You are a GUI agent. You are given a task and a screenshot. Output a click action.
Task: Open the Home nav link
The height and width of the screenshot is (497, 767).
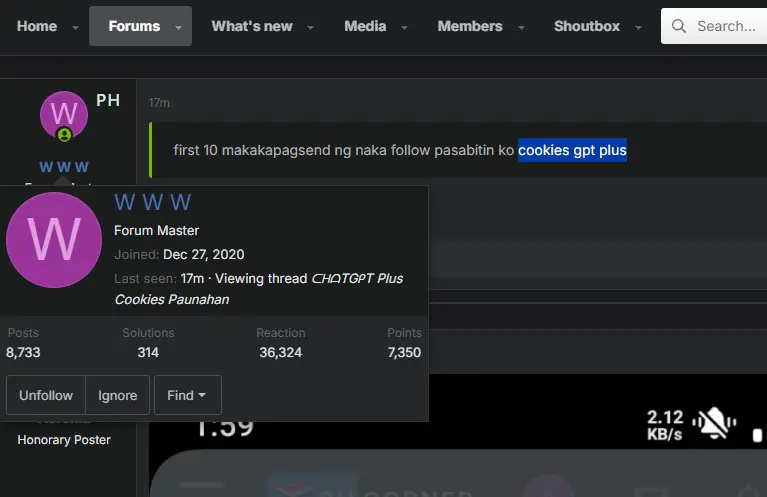37,26
